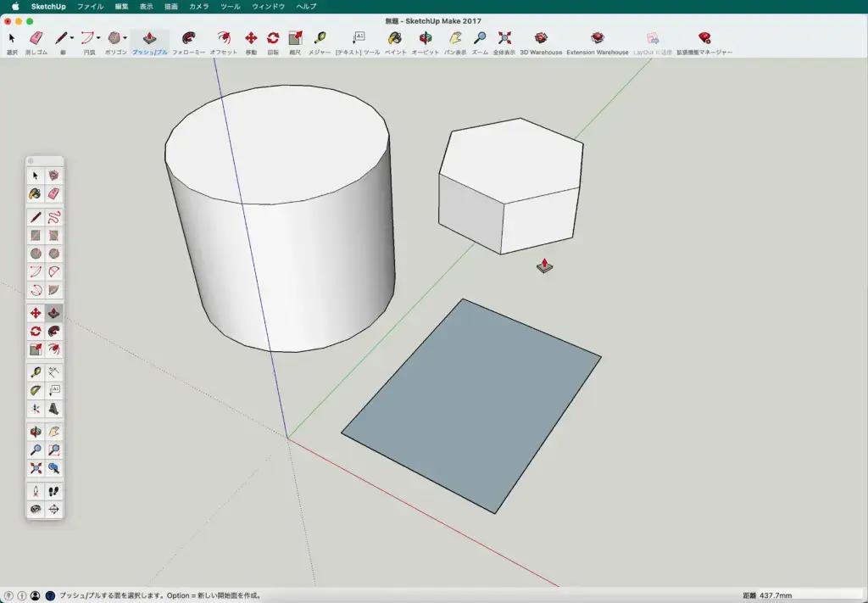Open the 編集 menu
Viewport: 868px width, 603px height.
(x=121, y=7)
